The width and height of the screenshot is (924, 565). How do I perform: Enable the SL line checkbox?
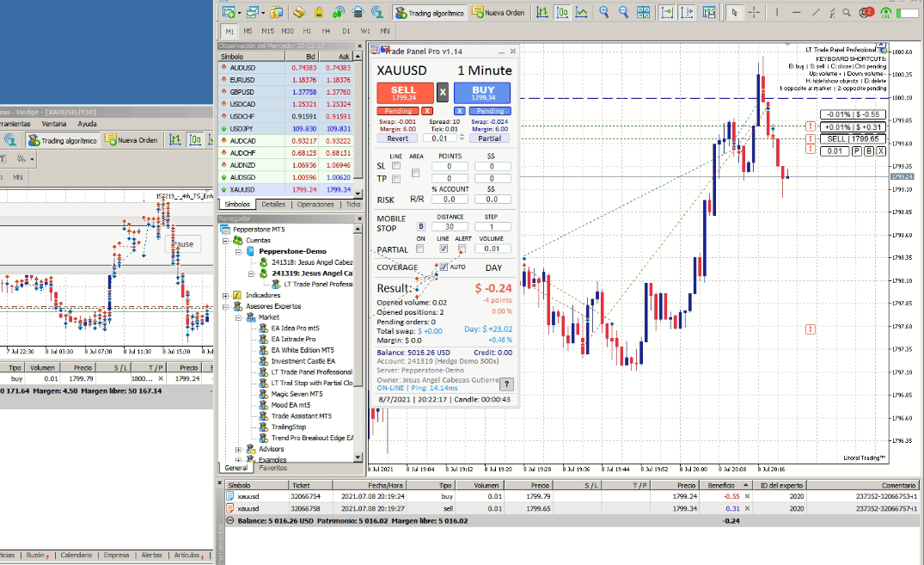point(396,165)
